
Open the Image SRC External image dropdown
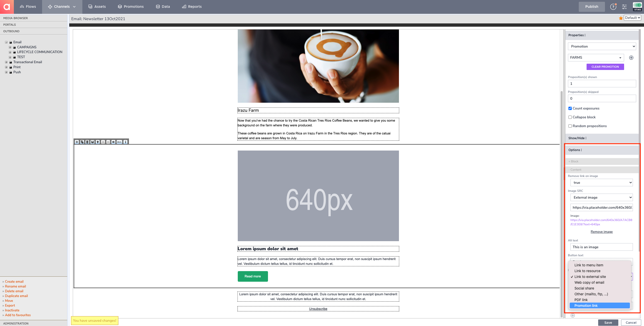(x=601, y=197)
